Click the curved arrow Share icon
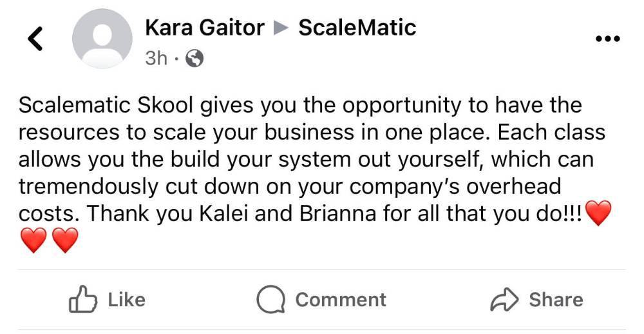Viewport: 644px width, 334px height. (504, 299)
